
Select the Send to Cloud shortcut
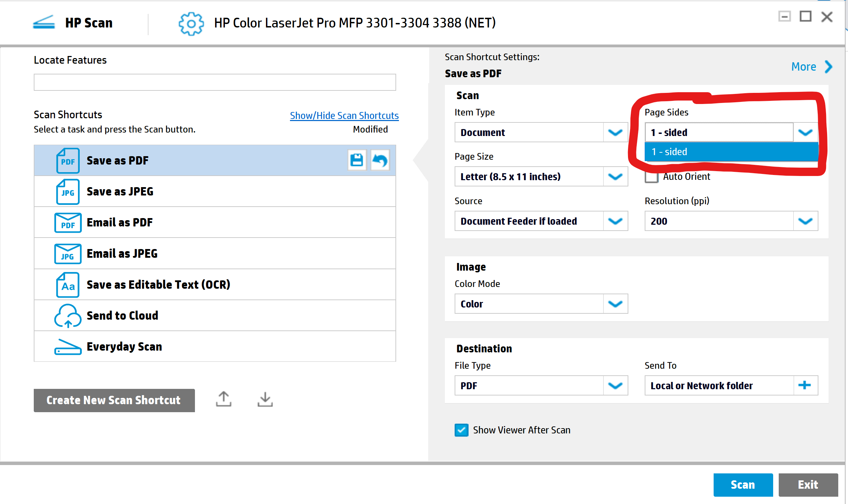click(215, 315)
